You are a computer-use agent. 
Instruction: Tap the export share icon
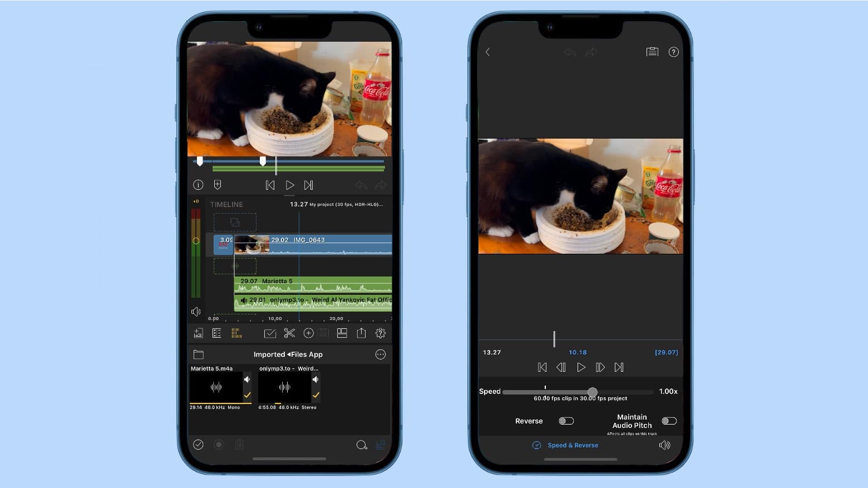361,333
